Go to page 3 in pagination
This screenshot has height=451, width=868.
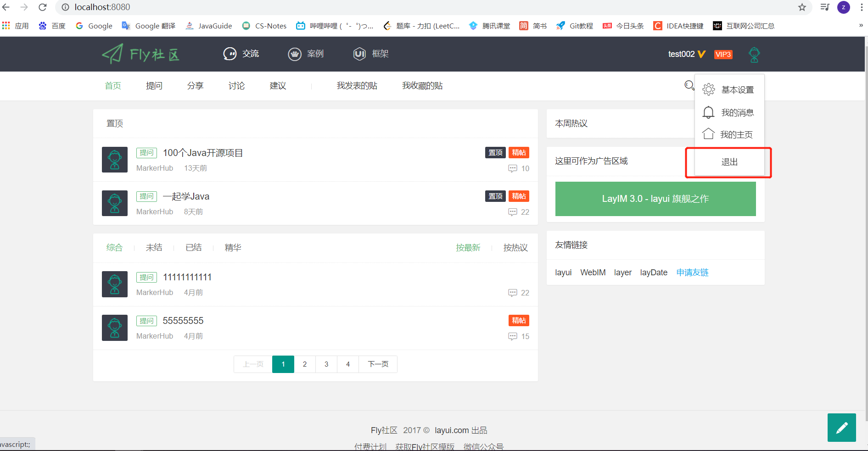coord(326,364)
